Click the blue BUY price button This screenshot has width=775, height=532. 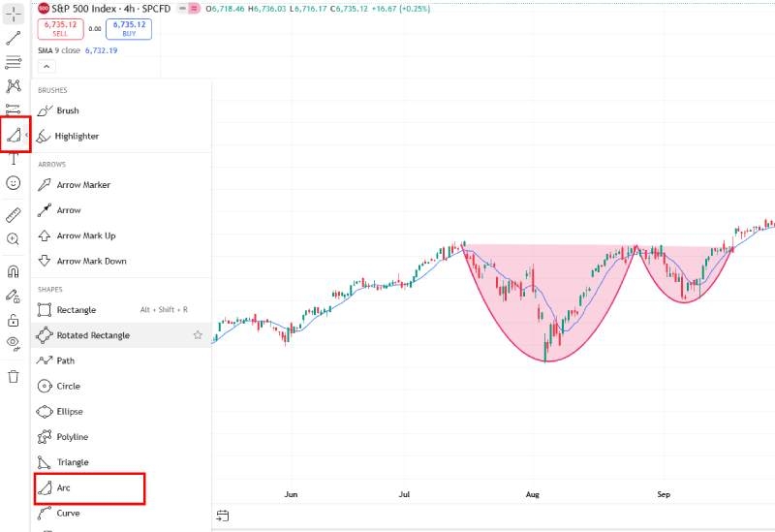[x=128, y=29]
